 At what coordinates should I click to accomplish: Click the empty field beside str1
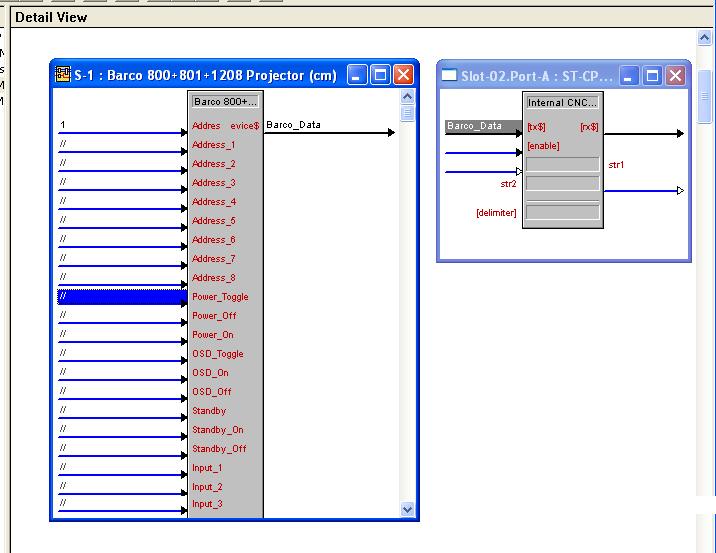pyautogui.click(x=563, y=164)
